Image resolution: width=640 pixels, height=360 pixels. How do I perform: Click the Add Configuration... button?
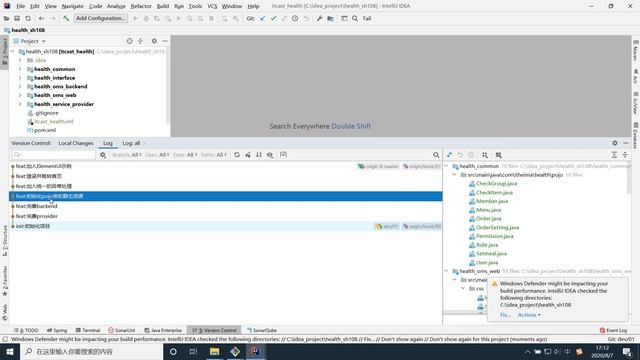(x=101, y=18)
